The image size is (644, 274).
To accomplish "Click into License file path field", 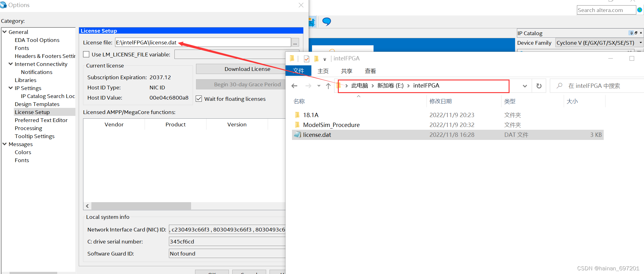I will (x=203, y=43).
